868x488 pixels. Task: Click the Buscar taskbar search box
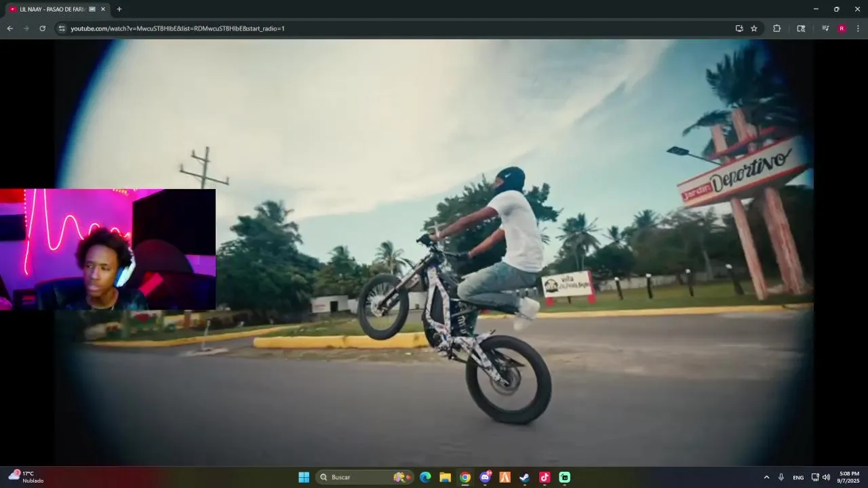(365, 477)
